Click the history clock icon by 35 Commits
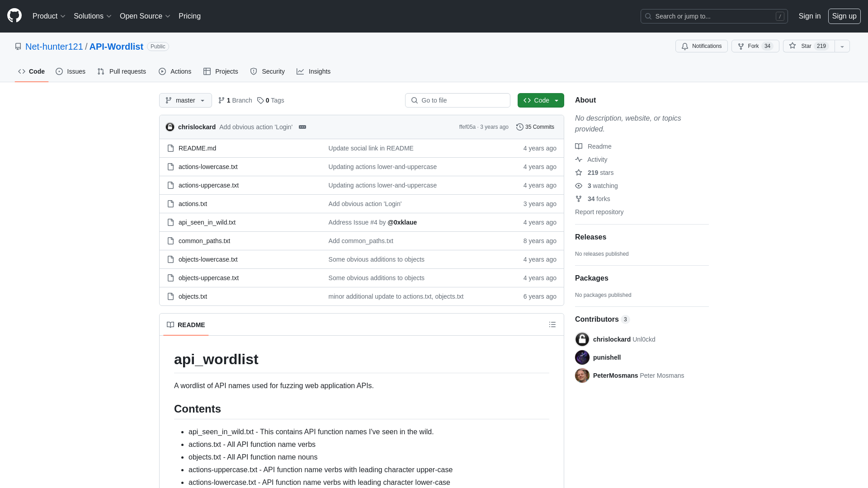This screenshot has height=488, width=868. (x=520, y=127)
